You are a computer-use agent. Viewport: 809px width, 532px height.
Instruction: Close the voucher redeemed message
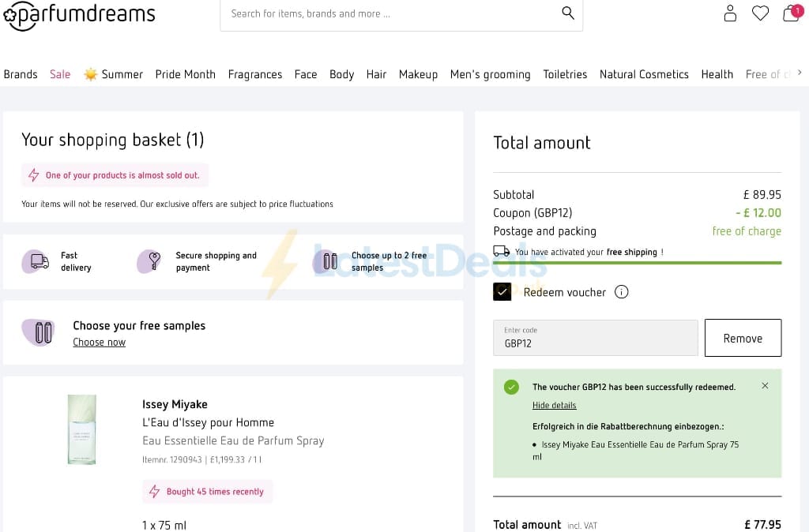click(765, 386)
